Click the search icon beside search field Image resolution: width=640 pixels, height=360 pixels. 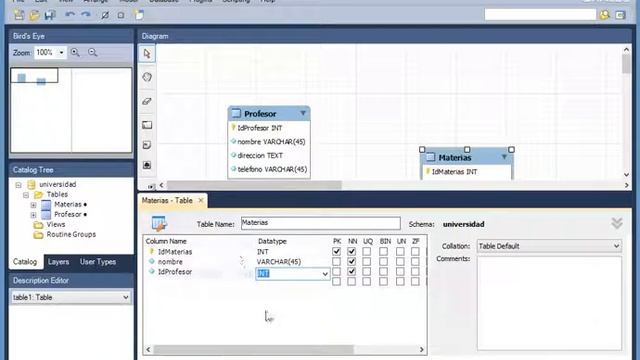604,15
